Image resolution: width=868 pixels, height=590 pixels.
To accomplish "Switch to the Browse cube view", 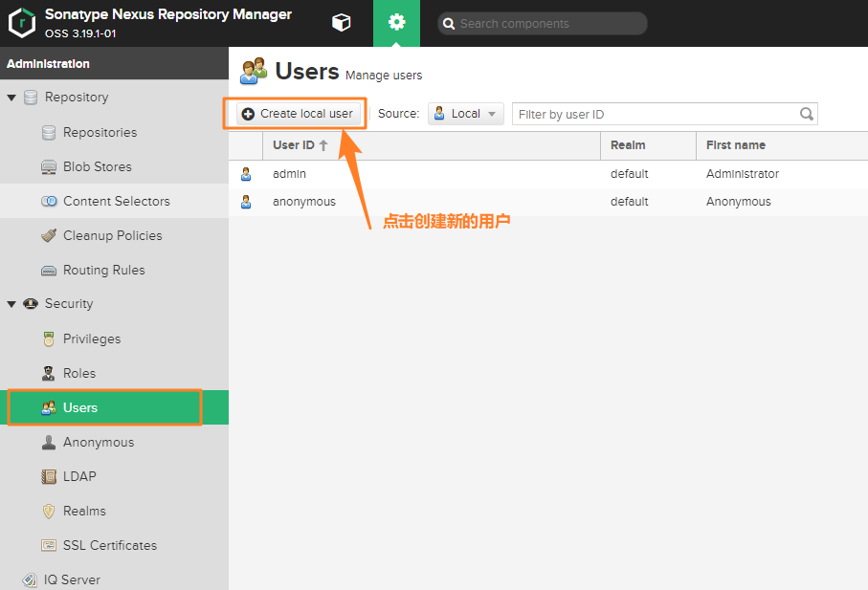I will 342,22.
